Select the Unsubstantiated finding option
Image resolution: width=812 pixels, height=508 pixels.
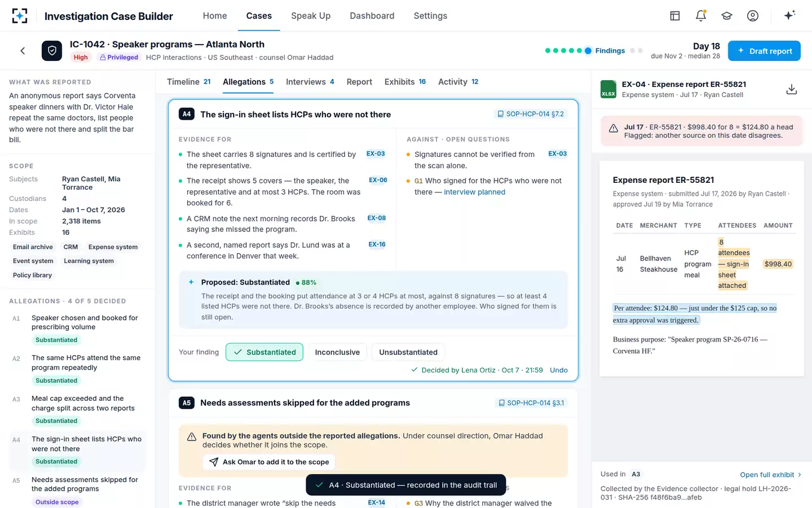coord(408,352)
